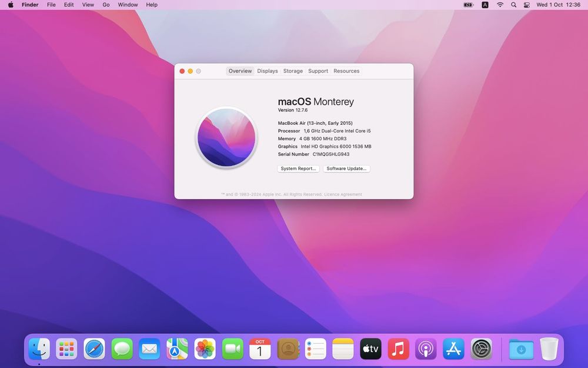Click the macOS Monterey logo image

click(226, 137)
